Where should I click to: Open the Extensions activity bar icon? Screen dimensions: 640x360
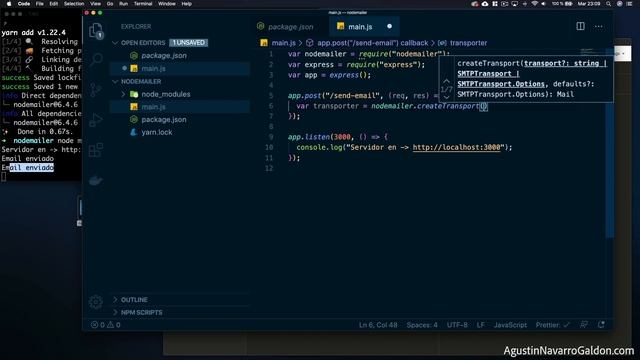(96, 150)
